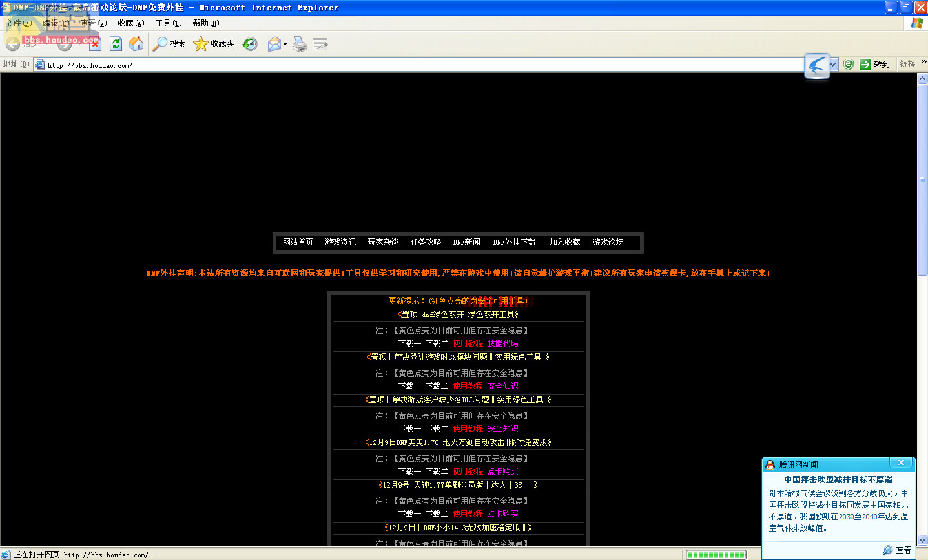The width and height of the screenshot is (928, 560).
Task: Click the 更新提示 red notice text
Action: (x=458, y=301)
